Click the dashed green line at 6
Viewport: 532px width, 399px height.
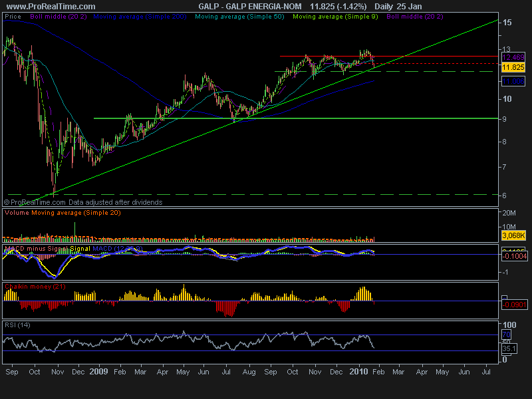click(x=253, y=195)
